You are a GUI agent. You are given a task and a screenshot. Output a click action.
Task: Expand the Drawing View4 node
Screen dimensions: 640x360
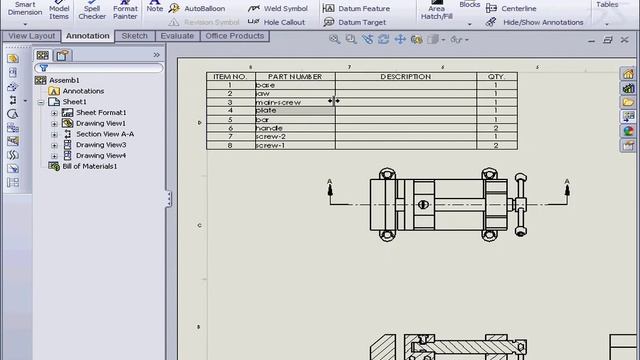(54, 156)
